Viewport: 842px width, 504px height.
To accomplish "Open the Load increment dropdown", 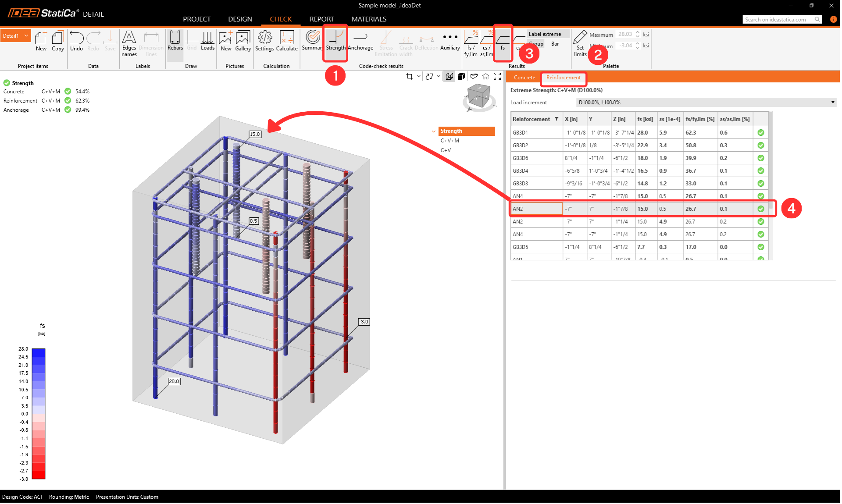I will (x=706, y=103).
